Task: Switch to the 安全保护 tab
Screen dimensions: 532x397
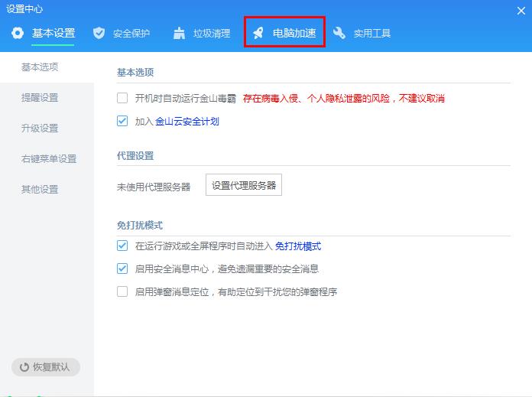Action: [131, 34]
